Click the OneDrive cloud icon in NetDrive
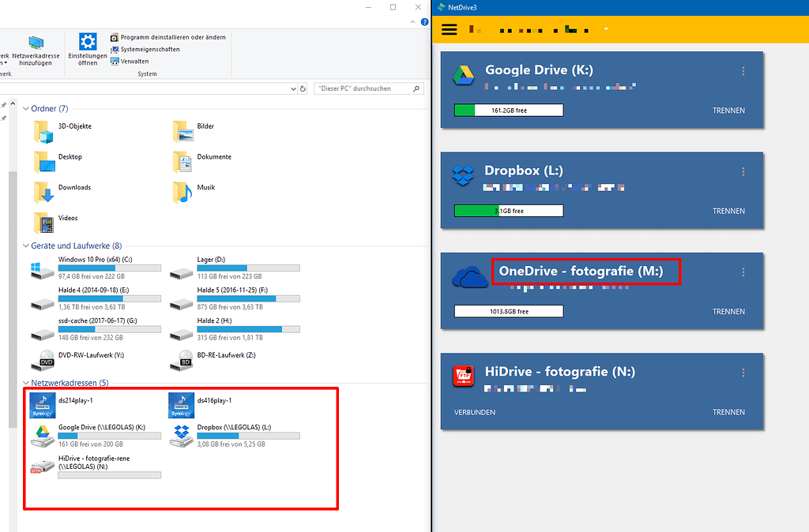The width and height of the screenshot is (809, 532). coord(469,277)
